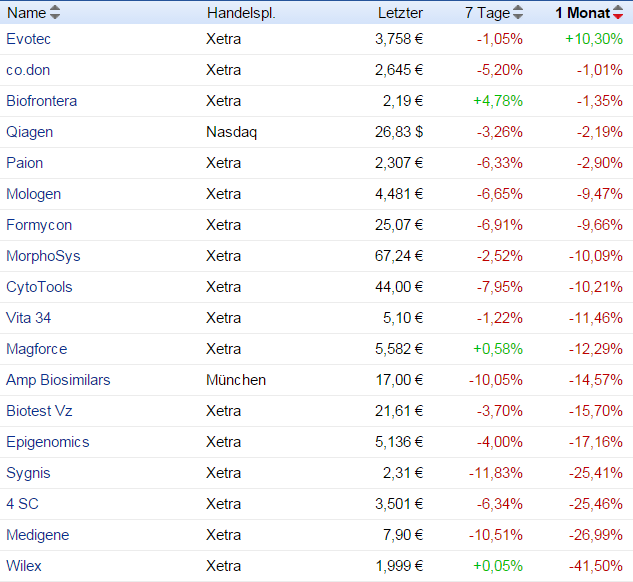
Task: Select the Biofrontera link
Action: (41, 101)
